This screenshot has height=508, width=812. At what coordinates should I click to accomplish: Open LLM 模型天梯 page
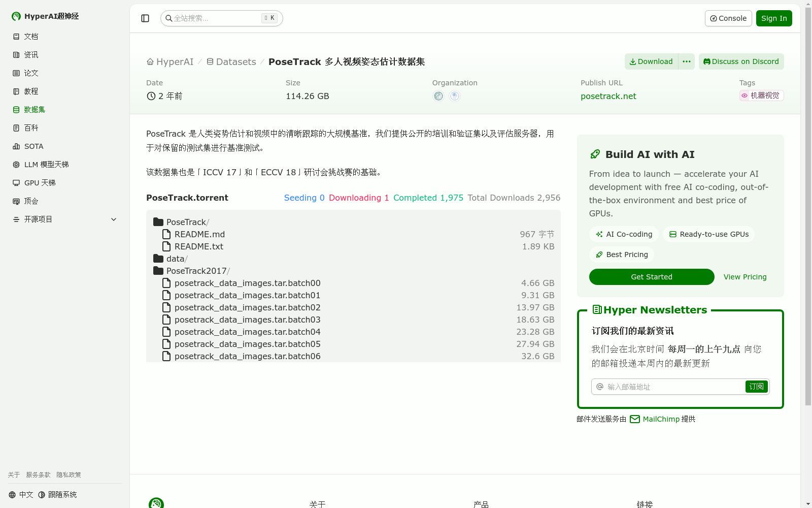(65, 165)
